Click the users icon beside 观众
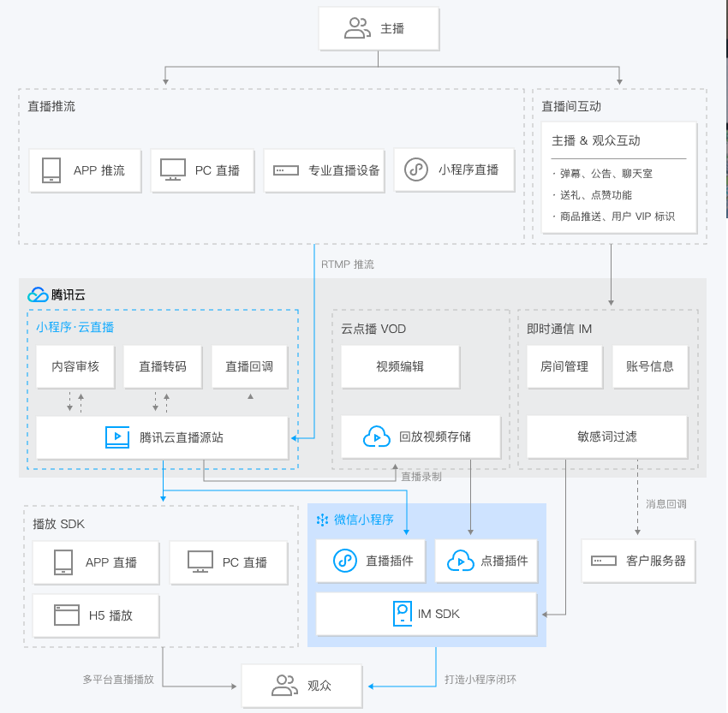 [x=284, y=685]
